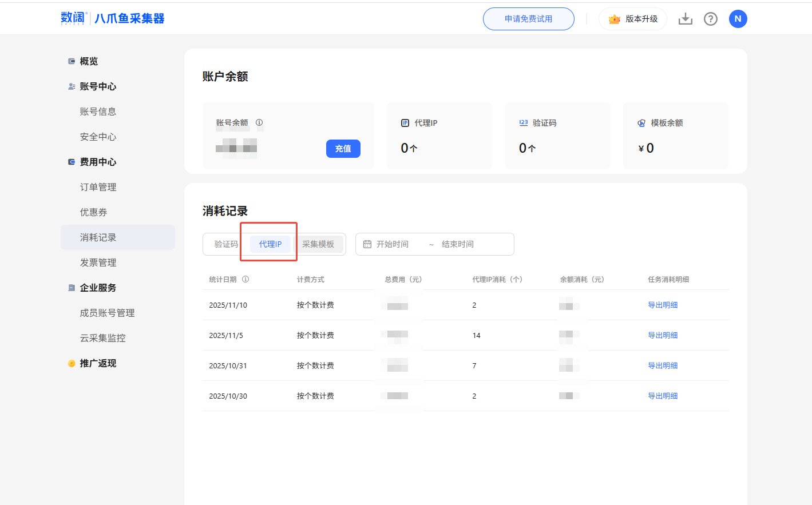The image size is (812, 505).
Task: Click the value 14 in 代理IP消耗 column
Action: tap(476, 335)
